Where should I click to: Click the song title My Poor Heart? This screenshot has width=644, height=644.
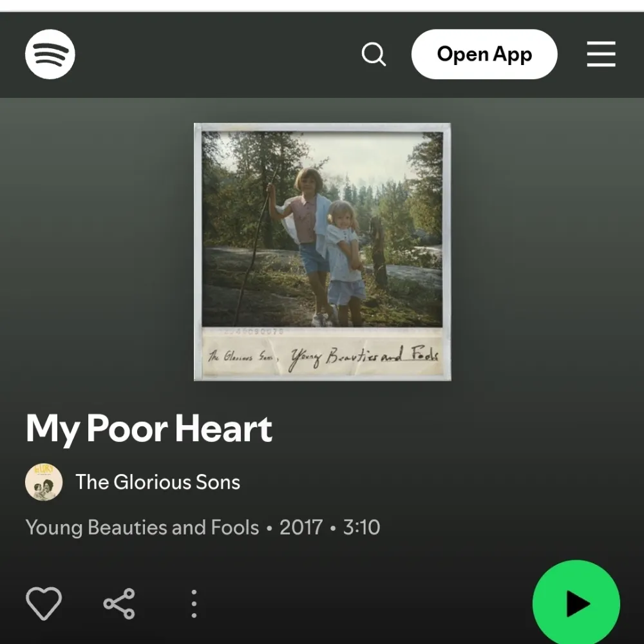click(x=149, y=428)
